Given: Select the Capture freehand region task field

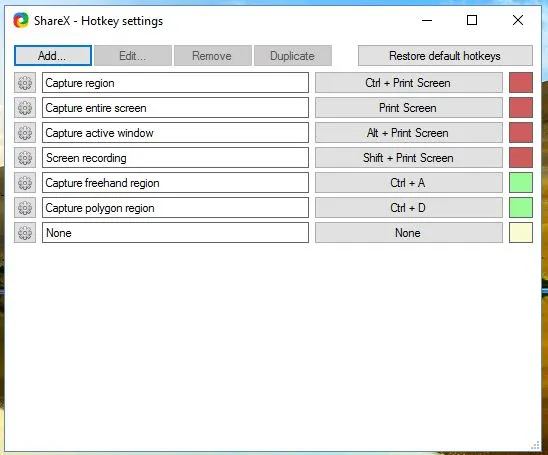Looking at the screenshot, I should 175,183.
